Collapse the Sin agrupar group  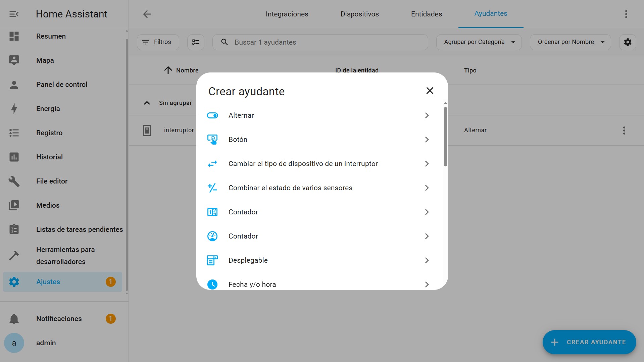point(147,103)
